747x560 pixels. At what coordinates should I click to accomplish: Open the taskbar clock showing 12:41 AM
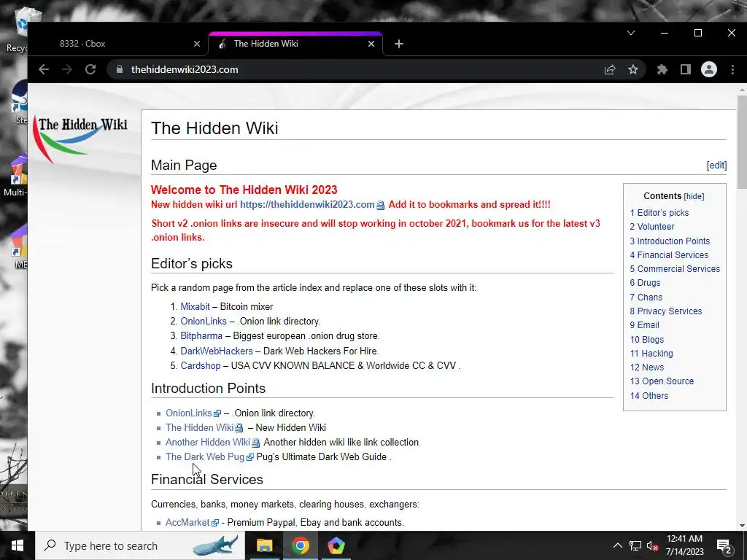684,545
